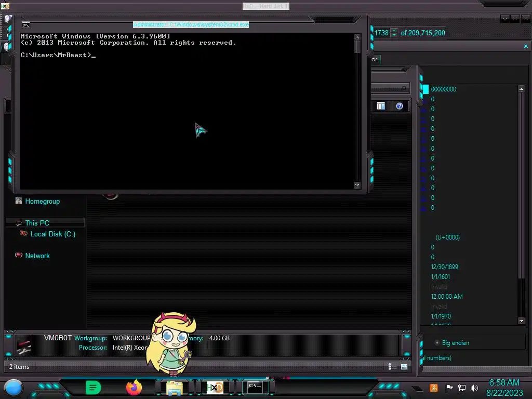Click the WORKGROUP value in details pane
Image resolution: width=532 pixels, height=399 pixels.
click(x=131, y=338)
